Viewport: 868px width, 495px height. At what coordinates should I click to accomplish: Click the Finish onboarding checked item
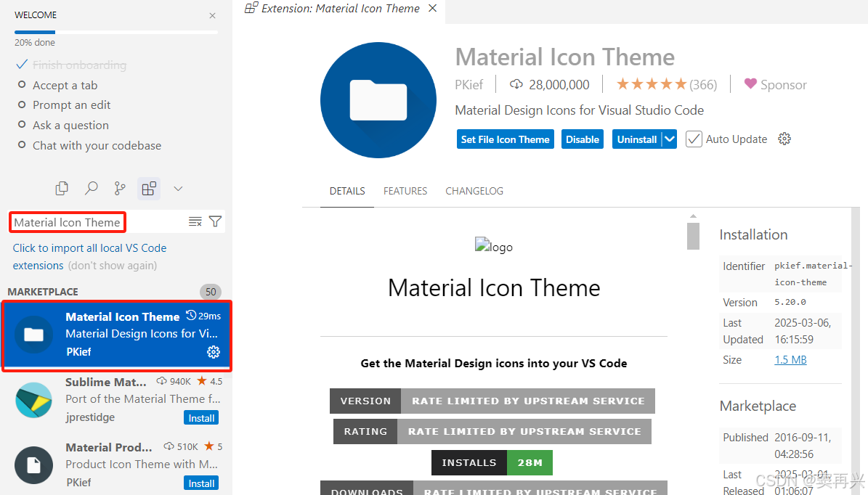71,65
